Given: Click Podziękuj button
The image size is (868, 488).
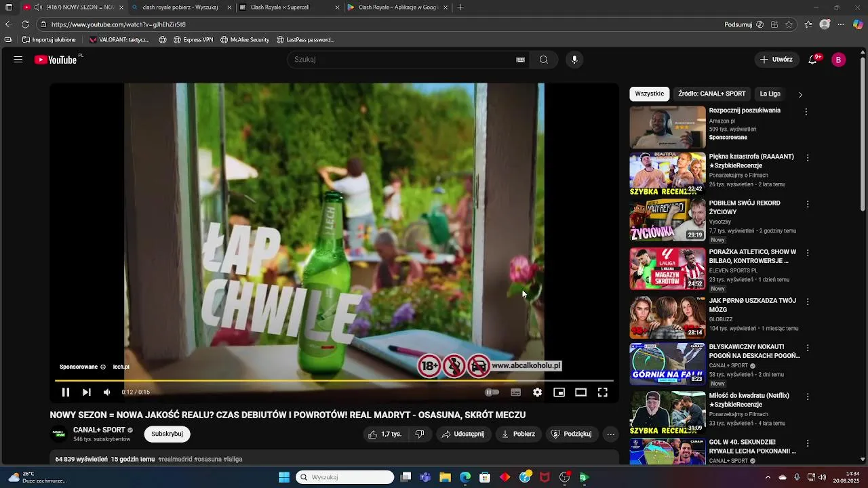Looking at the screenshot, I should [572, 434].
